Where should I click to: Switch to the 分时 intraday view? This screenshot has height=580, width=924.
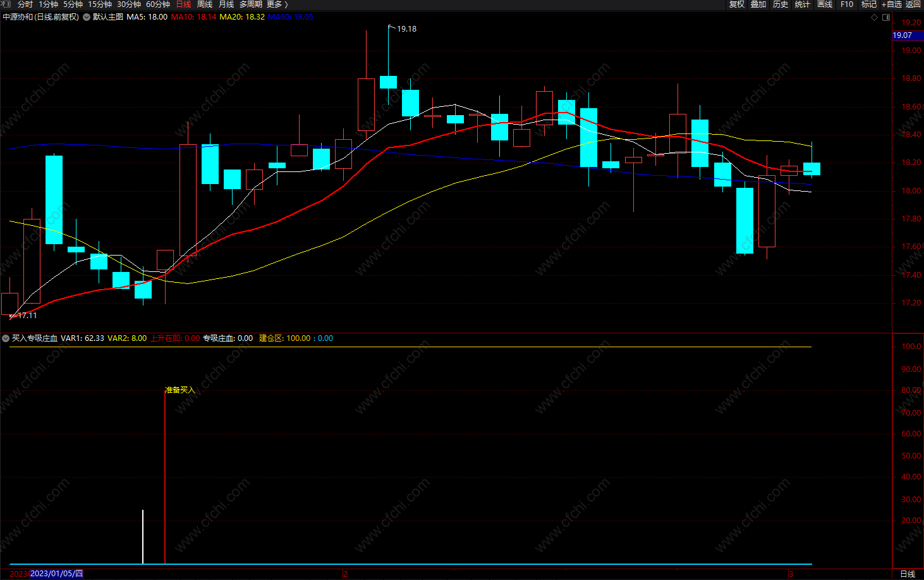25,4
